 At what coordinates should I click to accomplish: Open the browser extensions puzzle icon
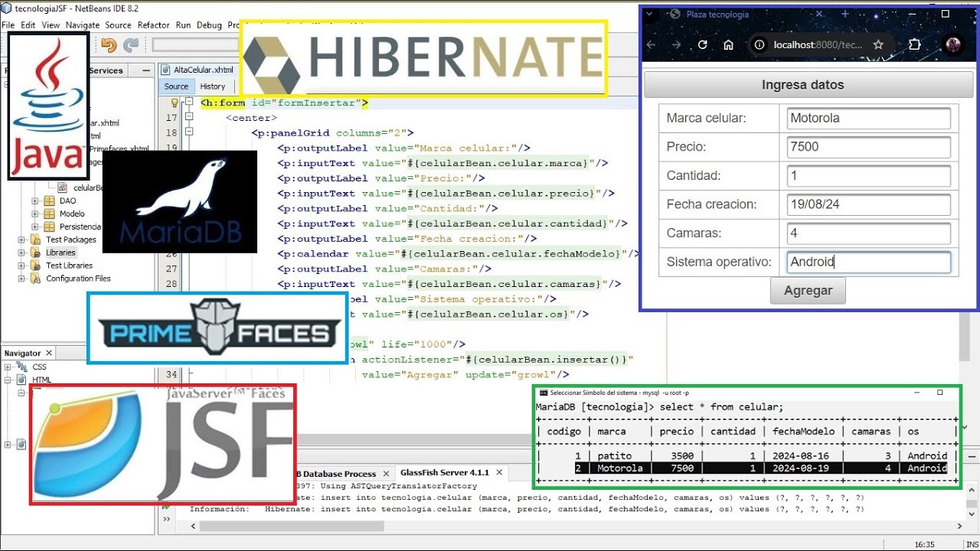coord(914,45)
